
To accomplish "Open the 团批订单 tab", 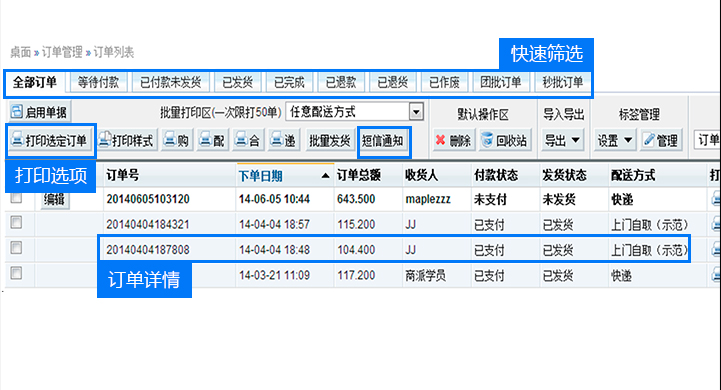I will click(x=501, y=83).
